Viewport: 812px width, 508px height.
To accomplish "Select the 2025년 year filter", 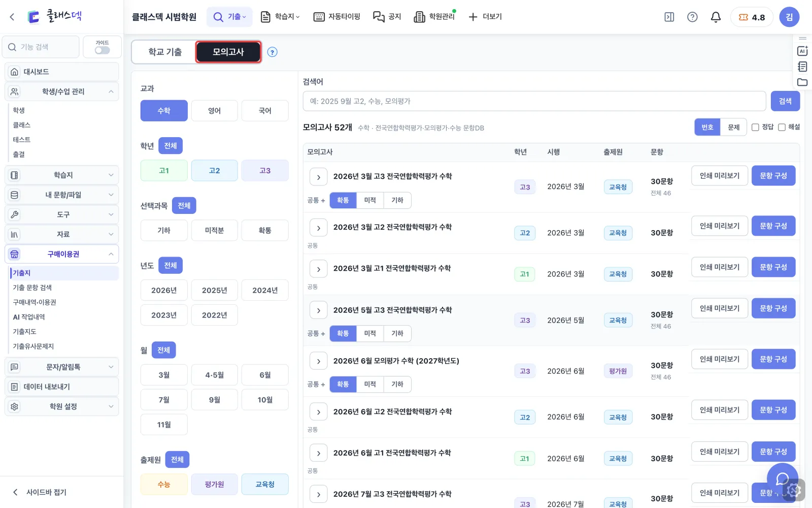I will coord(214,290).
